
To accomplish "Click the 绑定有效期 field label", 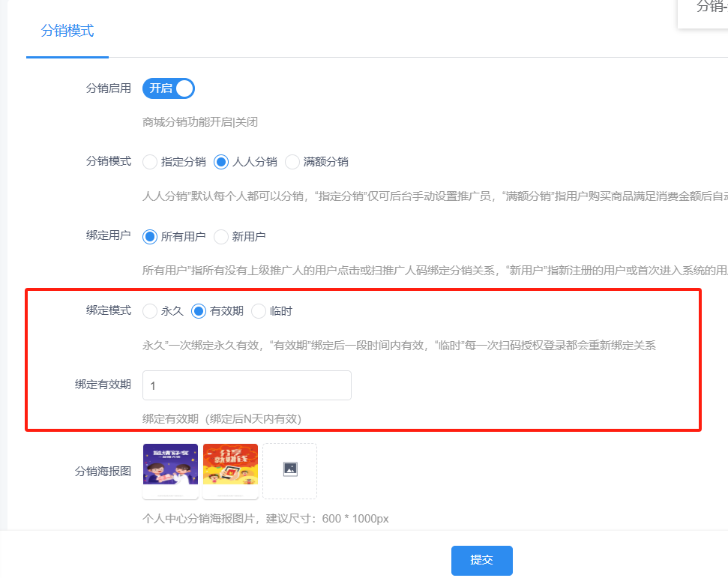I will point(103,385).
